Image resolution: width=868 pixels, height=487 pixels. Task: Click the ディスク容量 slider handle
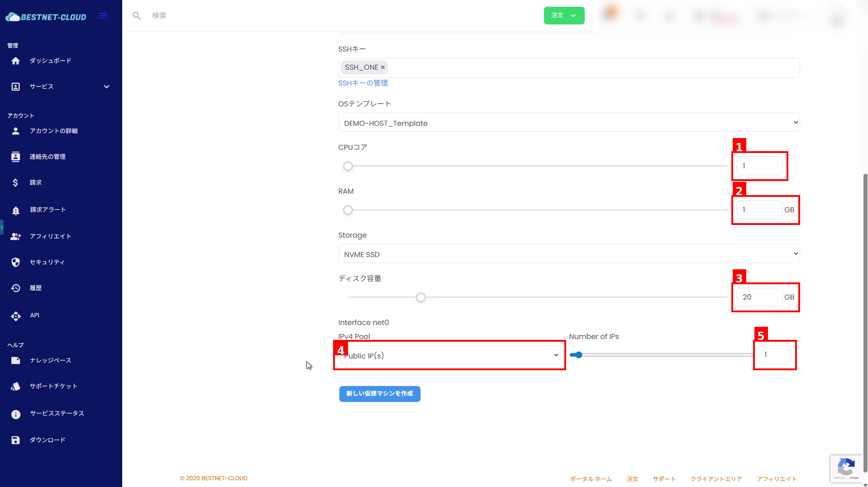(x=421, y=297)
